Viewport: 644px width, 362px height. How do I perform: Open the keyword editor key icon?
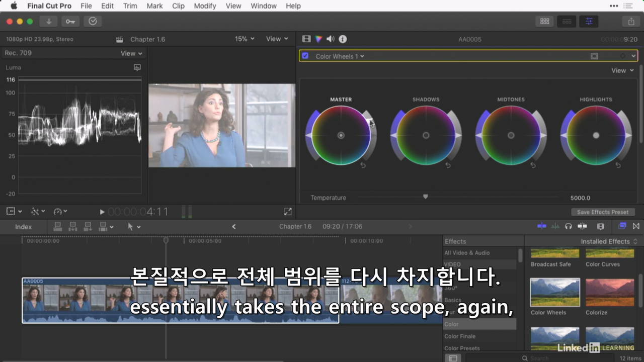(x=70, y=21)
